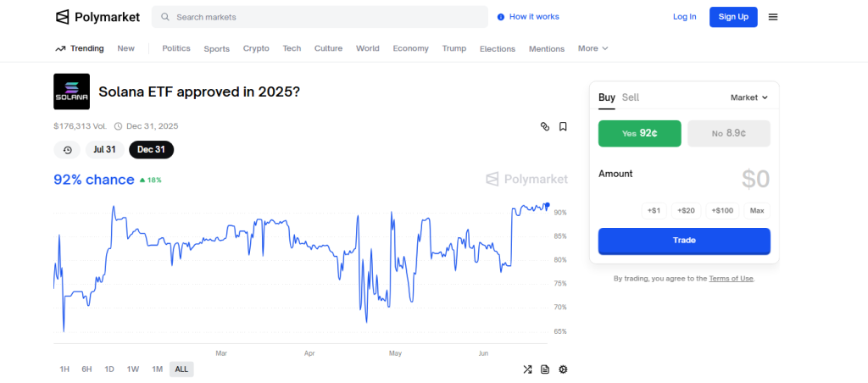Open chart settings gear icon
This screenshot has height=383, width=868.
click(563, 369)
